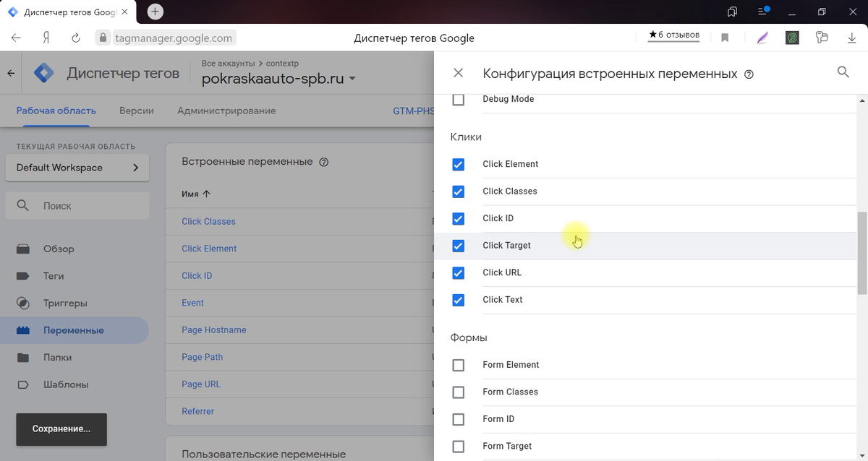This screenshot has width=868, height=461.
Task: Open the Click Element variable link
Action: point(209,249)
